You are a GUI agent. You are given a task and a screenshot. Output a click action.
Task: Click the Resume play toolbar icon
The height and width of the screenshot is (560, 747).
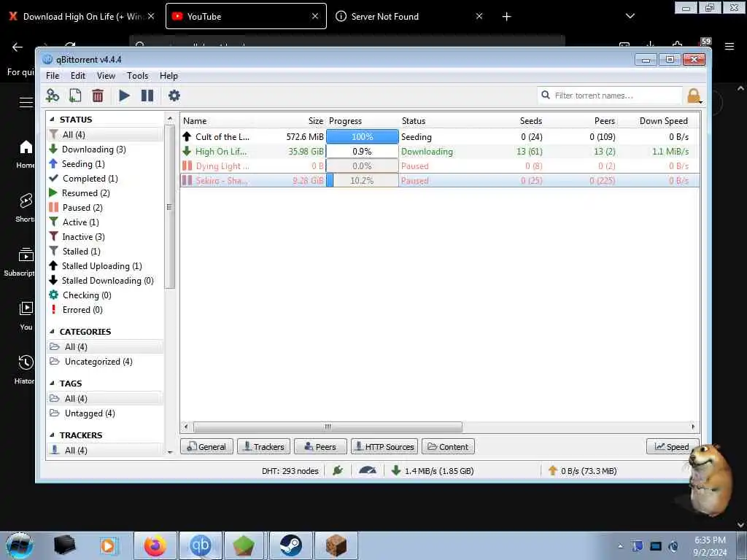pos(124,96)
